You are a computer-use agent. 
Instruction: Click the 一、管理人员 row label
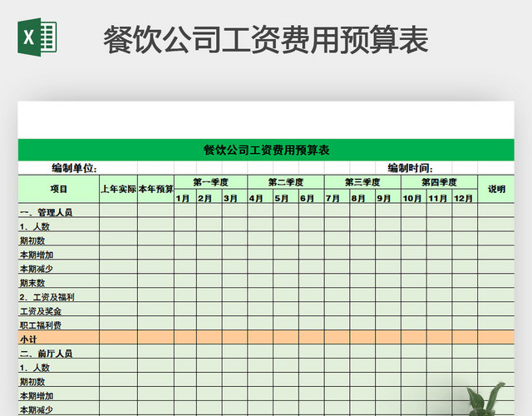(59, 210)
